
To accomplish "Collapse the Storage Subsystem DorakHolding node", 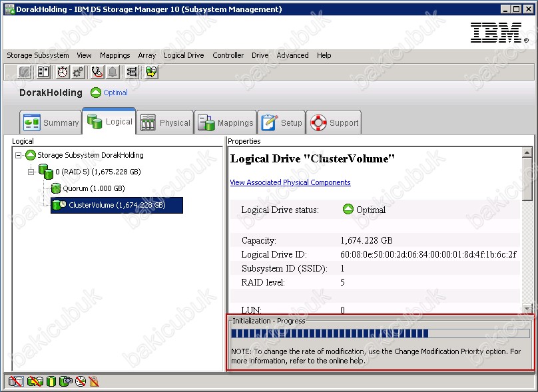I will [18, 155].
